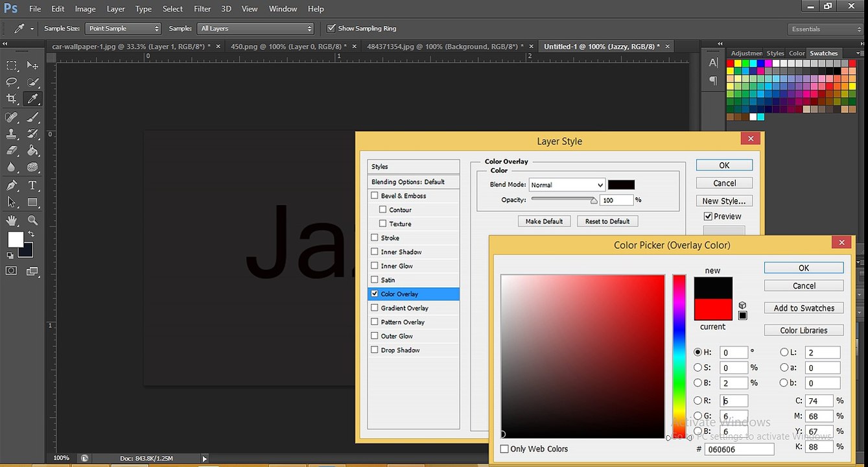Toggle Show Sampling Ring checkbox
The height and width of the screenshot is (467, 868).
click(x=331, y=29)
